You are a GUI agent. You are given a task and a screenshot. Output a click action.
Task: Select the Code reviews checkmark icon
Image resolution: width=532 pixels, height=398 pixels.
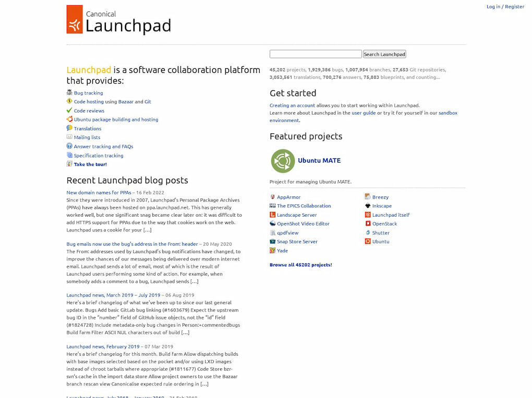[69, 110]
